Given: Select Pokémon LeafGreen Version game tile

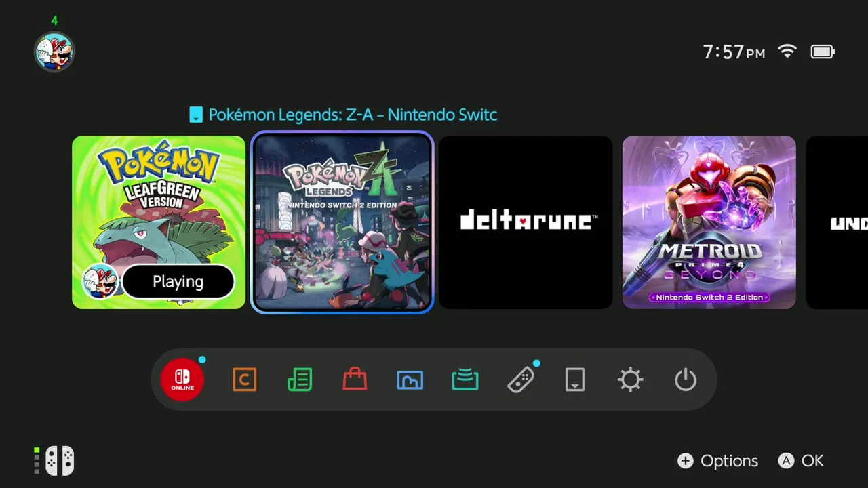Looking at the screenshot, I should click(x=159, y=222).
